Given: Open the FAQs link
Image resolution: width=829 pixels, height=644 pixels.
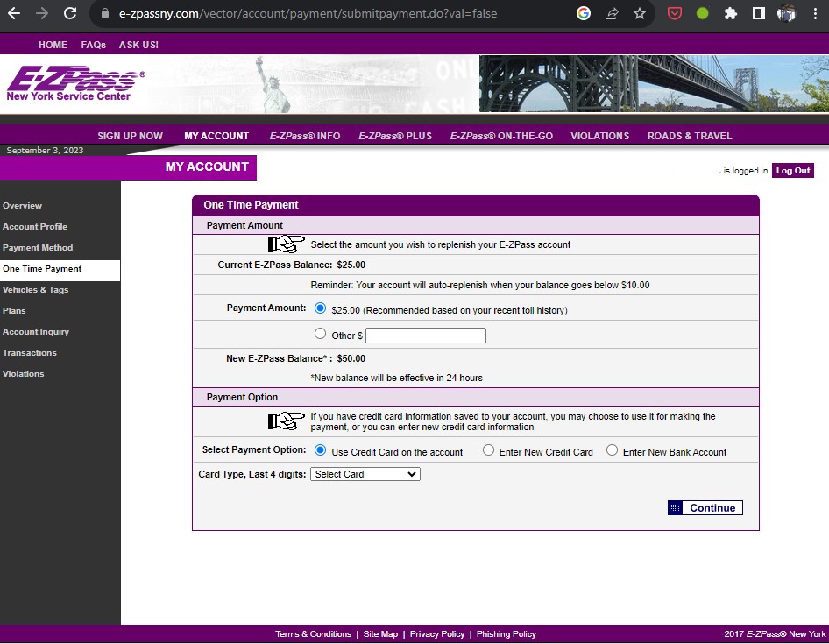Looking at the screenshot, I should coord(94,45).
